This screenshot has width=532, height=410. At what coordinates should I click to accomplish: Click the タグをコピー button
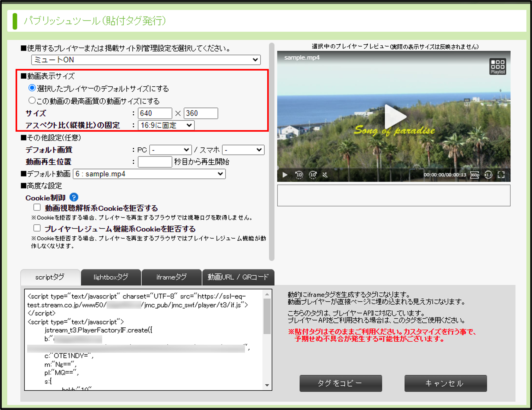click(341, 383)
